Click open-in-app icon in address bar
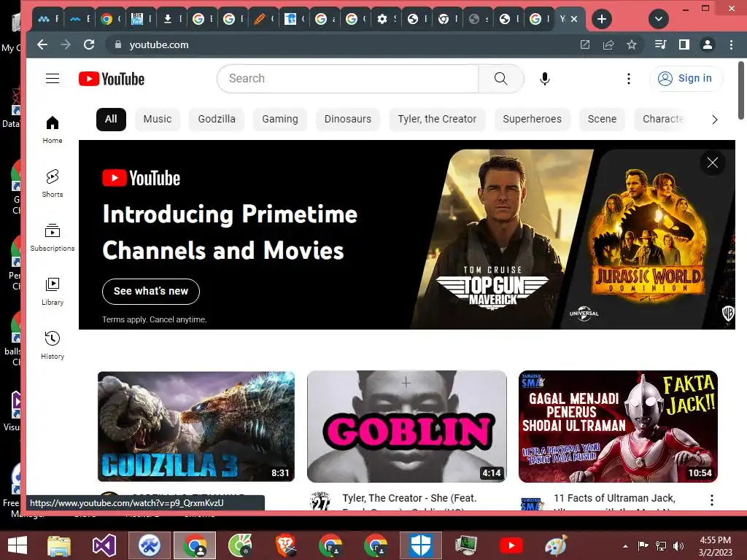This screenshot has height=560, width=747. (585, 44)
